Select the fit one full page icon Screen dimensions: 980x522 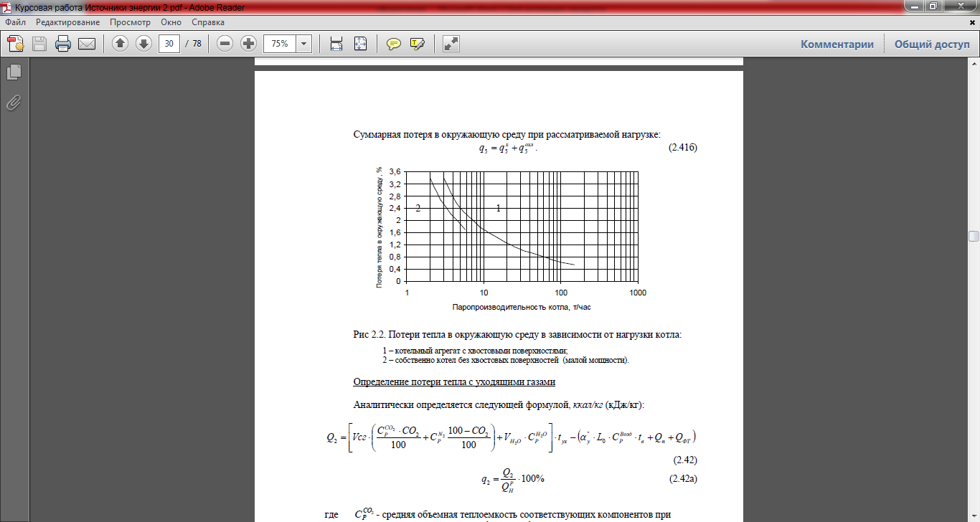click(360, 44)
